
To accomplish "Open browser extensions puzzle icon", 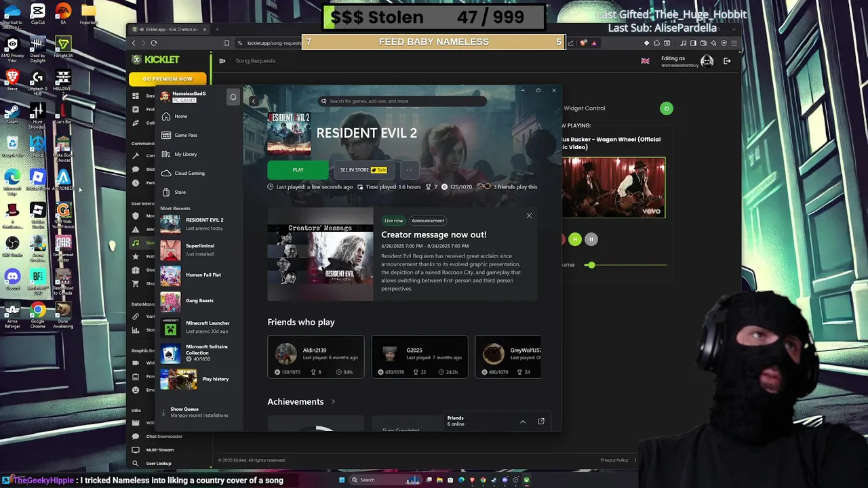I will click(x=656, y=43).
